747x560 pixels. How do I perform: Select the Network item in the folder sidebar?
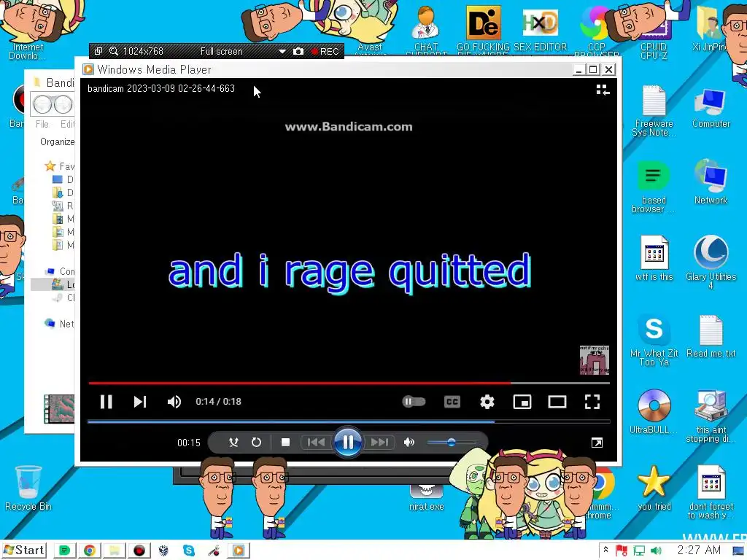point(60,324)
